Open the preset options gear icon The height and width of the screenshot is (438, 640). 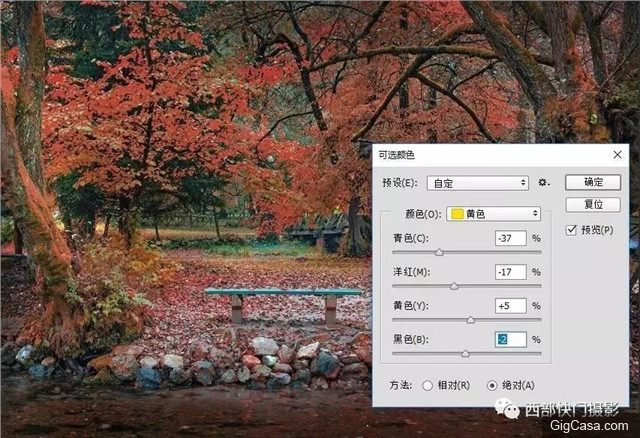click(x=543, y=182)
